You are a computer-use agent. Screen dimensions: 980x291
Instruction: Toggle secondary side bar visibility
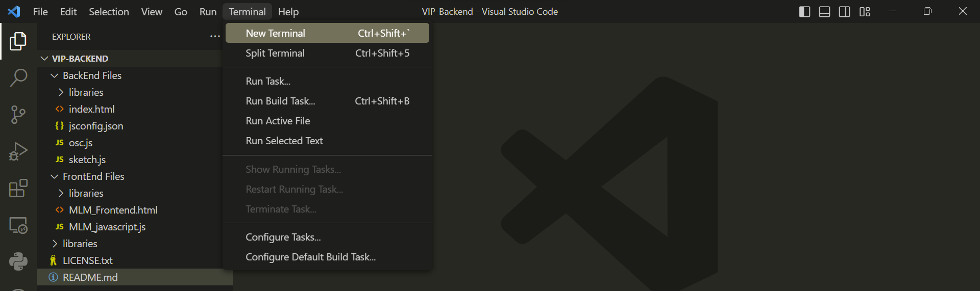click(845, 11)
